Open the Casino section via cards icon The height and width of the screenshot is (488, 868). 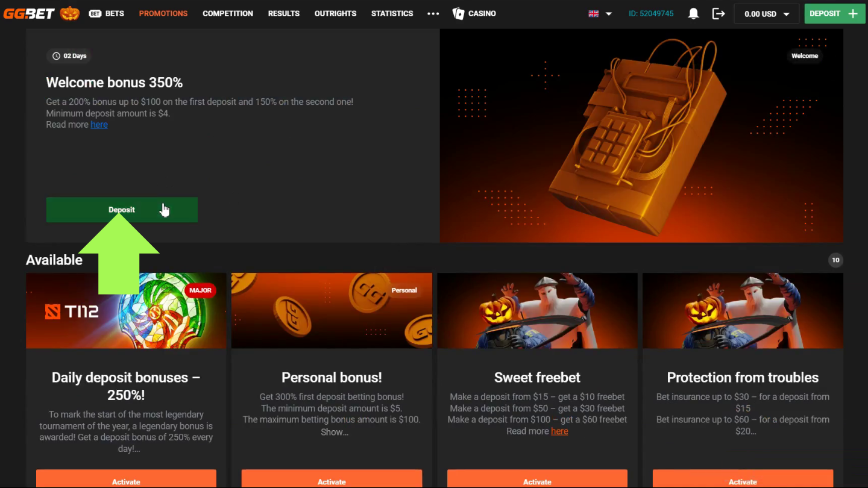[458, 13]
